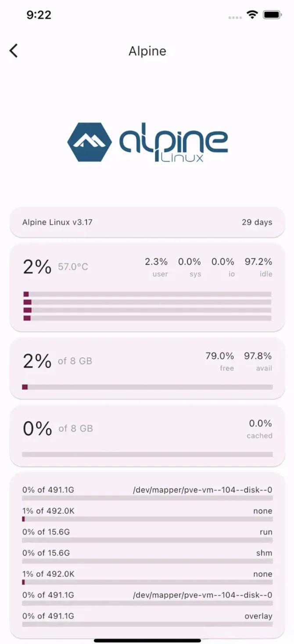Select the first /dev/mapper/pve-vm--104--disk--0 disk entry
Image resolution: width=294 pixels, height=644 pixels.
[x=147, y=493]
